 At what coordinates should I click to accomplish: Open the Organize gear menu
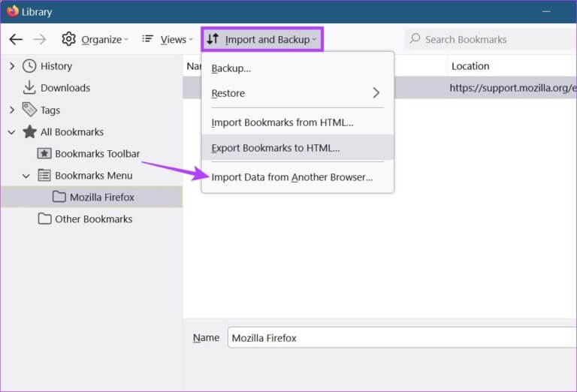(95, 39)
